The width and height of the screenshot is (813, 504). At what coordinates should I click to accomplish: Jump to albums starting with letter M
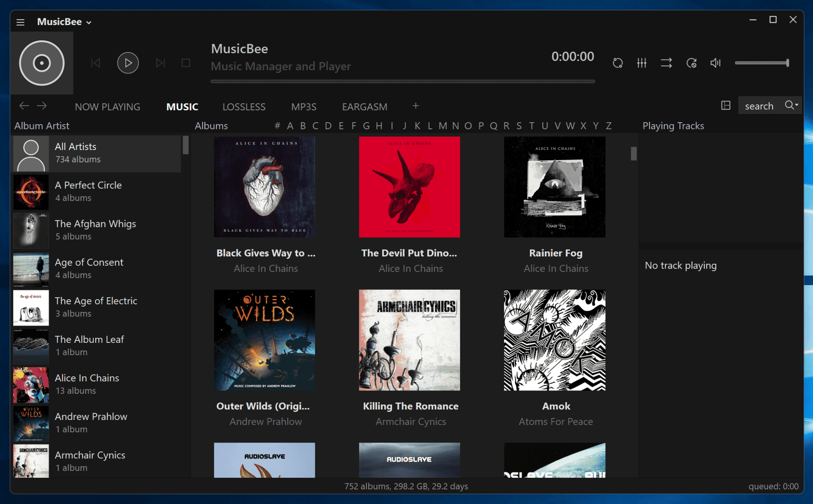(x=443, y=125)
